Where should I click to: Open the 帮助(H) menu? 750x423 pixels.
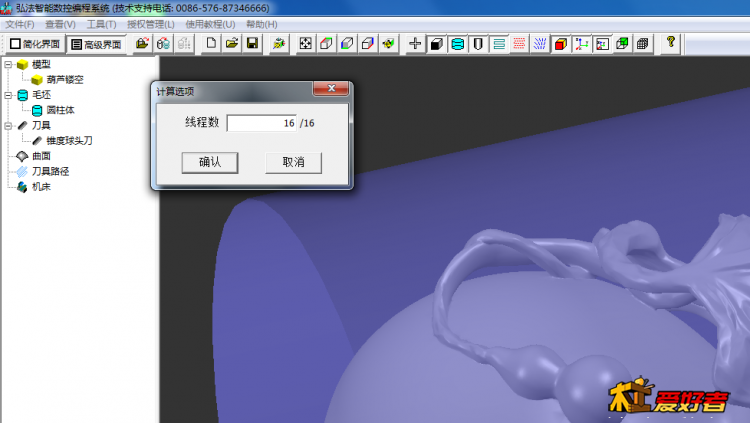[x=262, y=24]
